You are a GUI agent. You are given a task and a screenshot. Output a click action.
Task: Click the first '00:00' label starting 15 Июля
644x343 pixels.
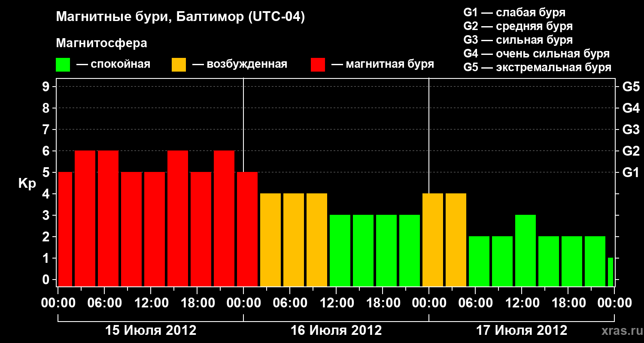pyautogui.click(x=58, y=303)
